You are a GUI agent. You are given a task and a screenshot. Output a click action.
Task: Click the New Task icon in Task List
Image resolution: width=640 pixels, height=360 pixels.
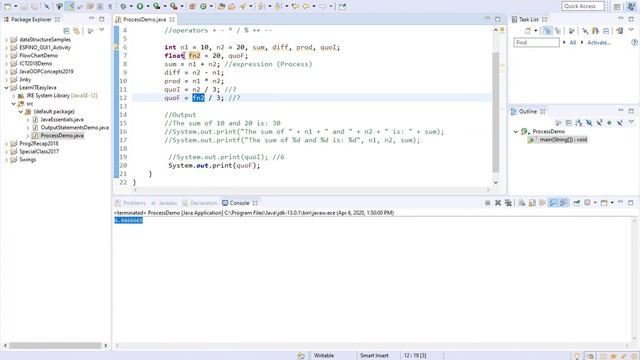[528, 31]
